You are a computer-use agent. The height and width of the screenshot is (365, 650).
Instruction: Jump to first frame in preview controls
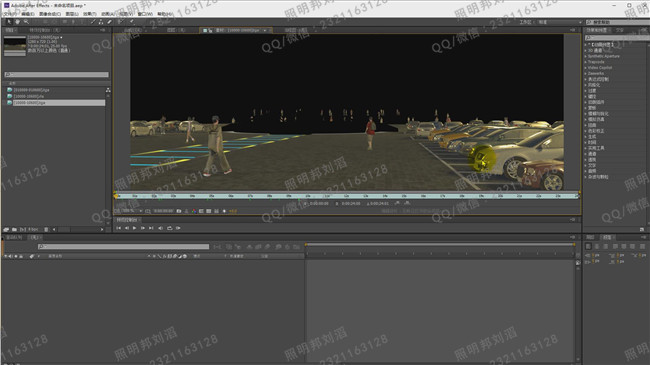[x=119, y=228]
